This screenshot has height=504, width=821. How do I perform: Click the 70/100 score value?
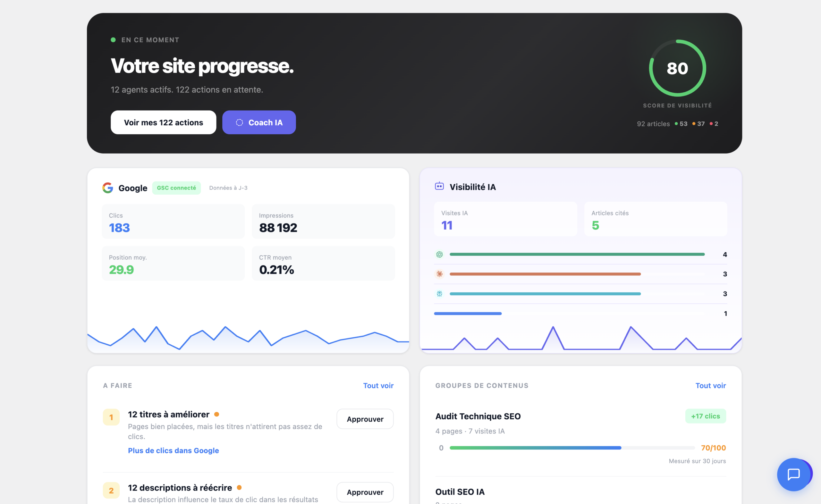pos(713,448)
